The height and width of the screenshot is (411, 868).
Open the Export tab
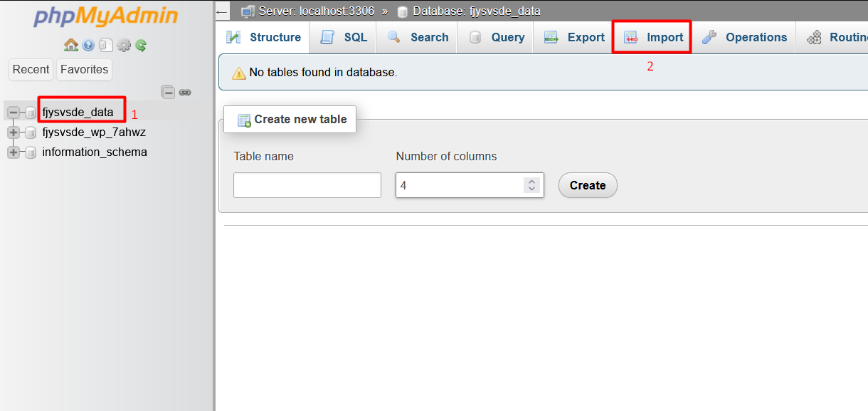574,38
